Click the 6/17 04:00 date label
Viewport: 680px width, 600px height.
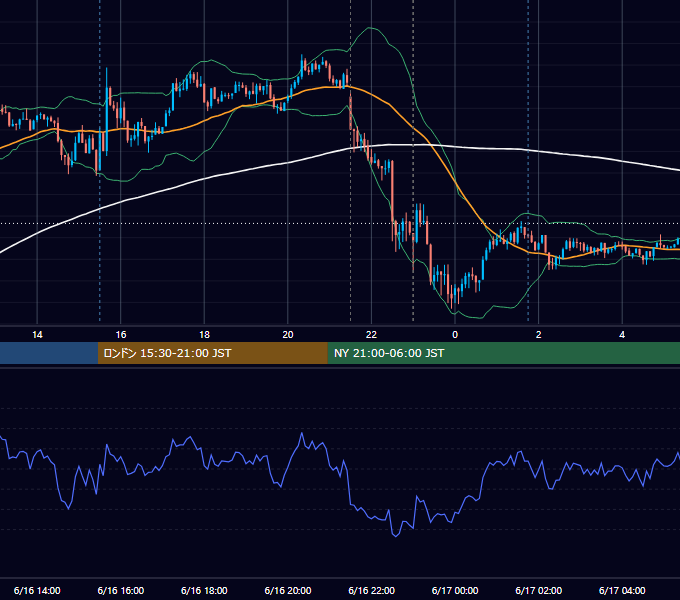point(622,590)
